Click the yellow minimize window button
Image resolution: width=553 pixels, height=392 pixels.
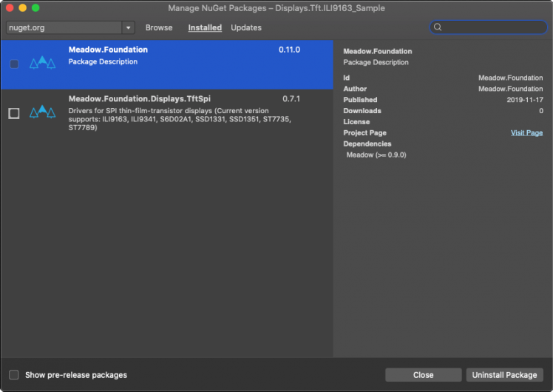pos(23,7)
